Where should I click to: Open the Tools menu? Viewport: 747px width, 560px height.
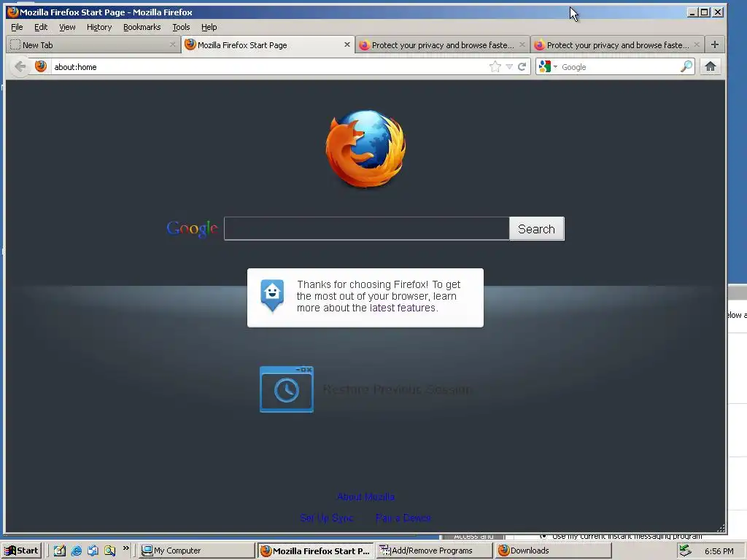click(x=181, y=27)
